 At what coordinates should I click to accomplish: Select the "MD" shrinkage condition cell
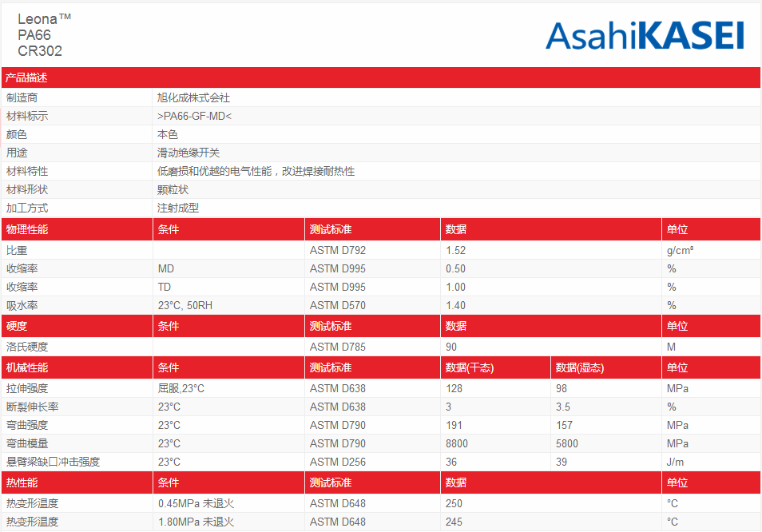coord(165,268)
